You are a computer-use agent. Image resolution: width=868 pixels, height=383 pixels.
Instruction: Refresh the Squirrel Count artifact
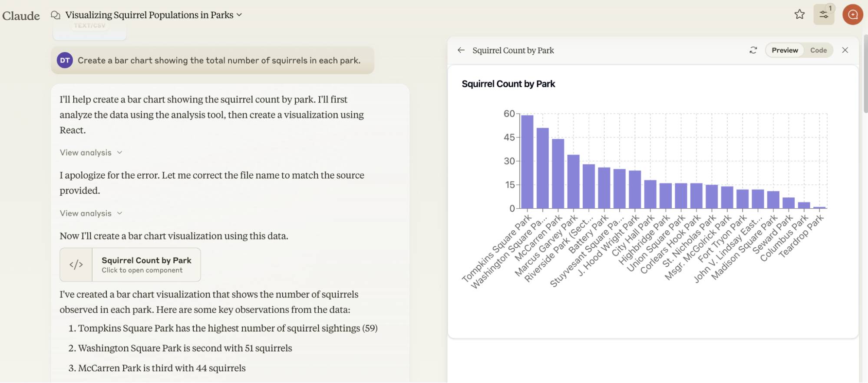[x=753, y=50]
